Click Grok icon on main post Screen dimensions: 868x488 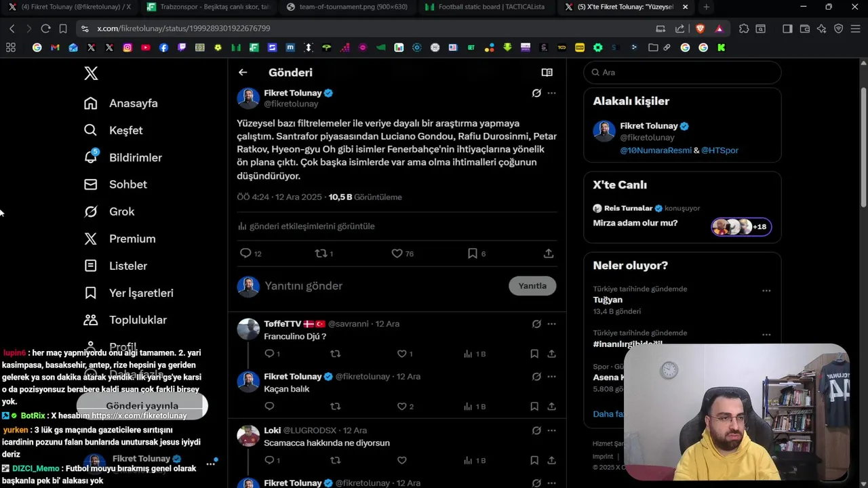pyautogui.click(x=536, y=93)
